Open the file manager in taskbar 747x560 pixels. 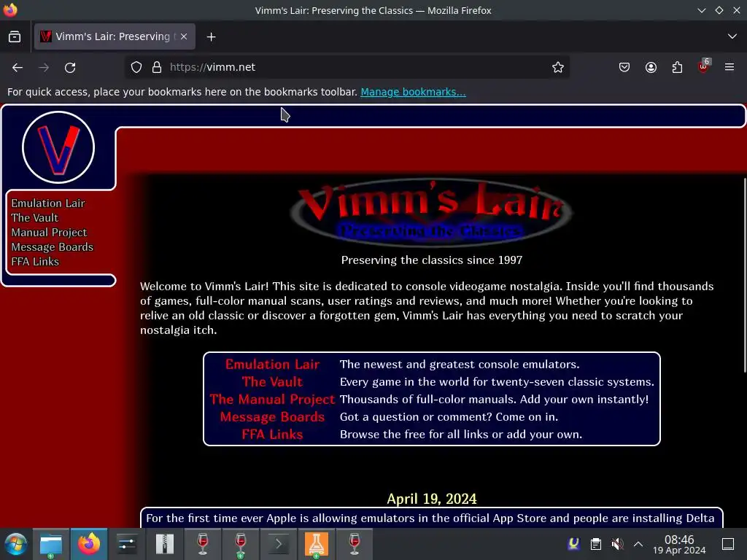(51, 544)
